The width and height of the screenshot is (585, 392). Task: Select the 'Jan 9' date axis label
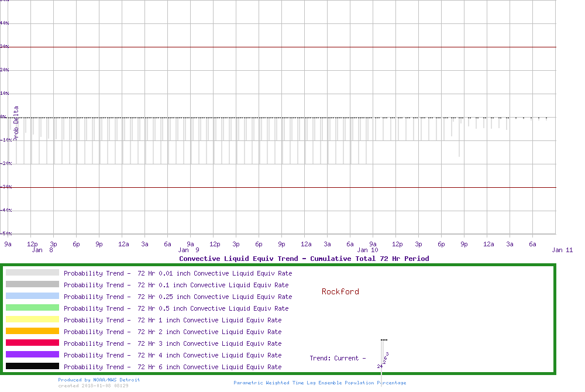[188, 250]
